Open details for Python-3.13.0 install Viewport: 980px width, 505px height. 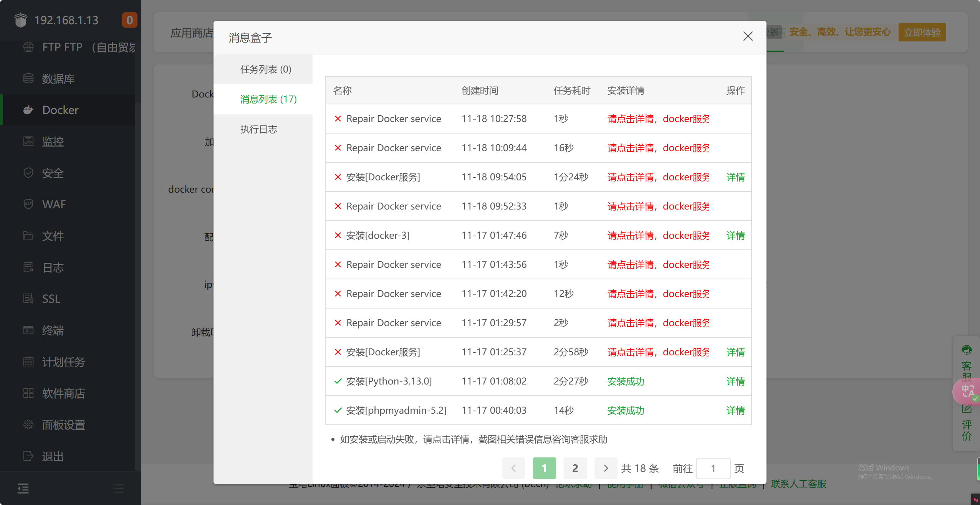(735, 381)
